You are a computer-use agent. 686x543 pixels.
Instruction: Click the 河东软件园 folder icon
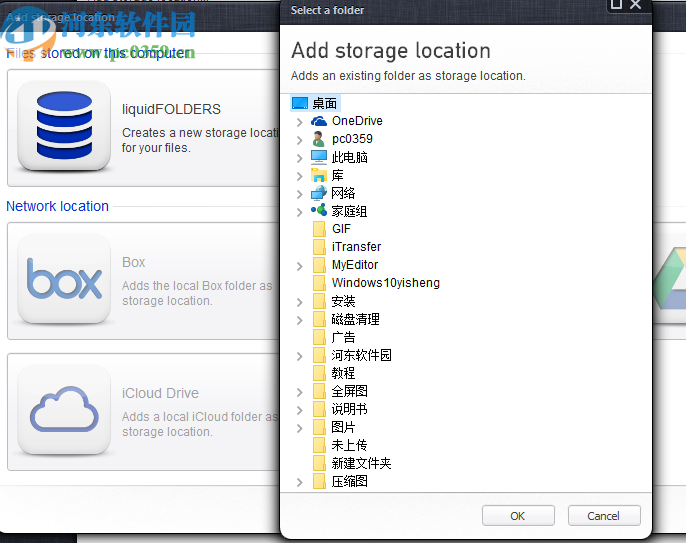tap(319, 355)
